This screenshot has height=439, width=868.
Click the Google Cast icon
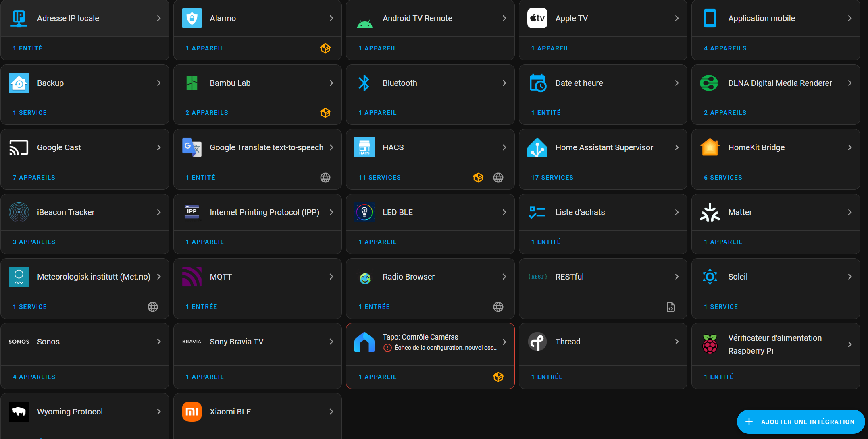tap(19, 147)
